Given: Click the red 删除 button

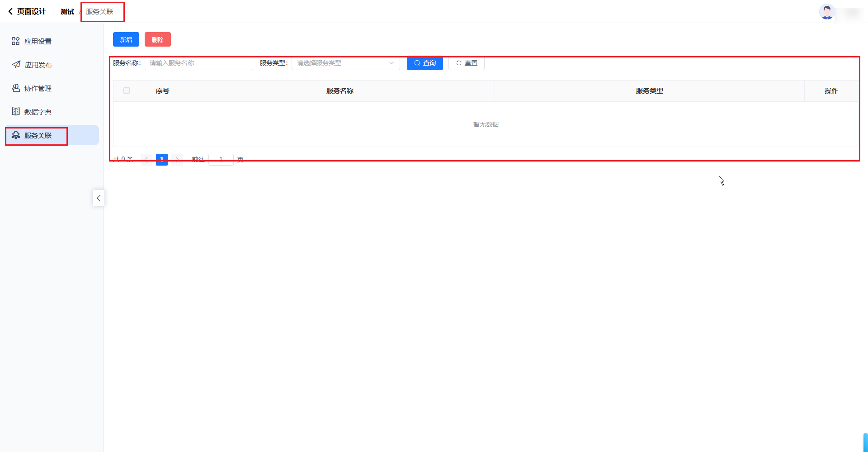Looking at the screenshot, I should pyautogui.click(x=157, y=40).
